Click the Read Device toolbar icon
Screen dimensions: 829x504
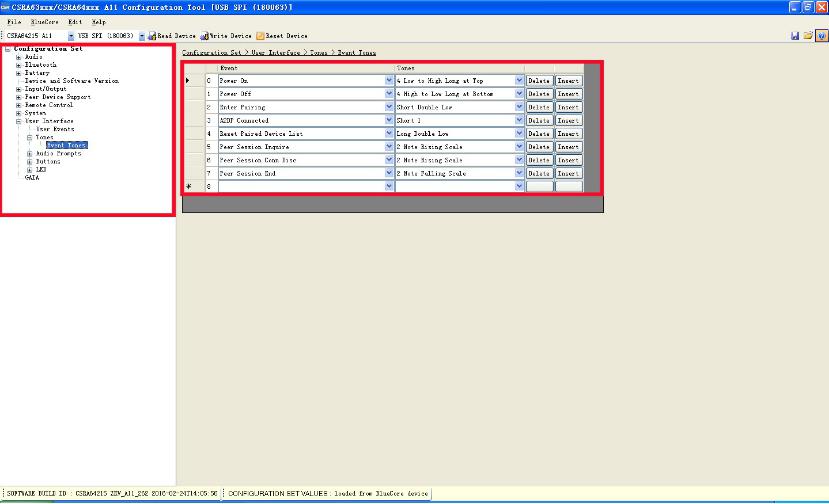click(152, 35)
